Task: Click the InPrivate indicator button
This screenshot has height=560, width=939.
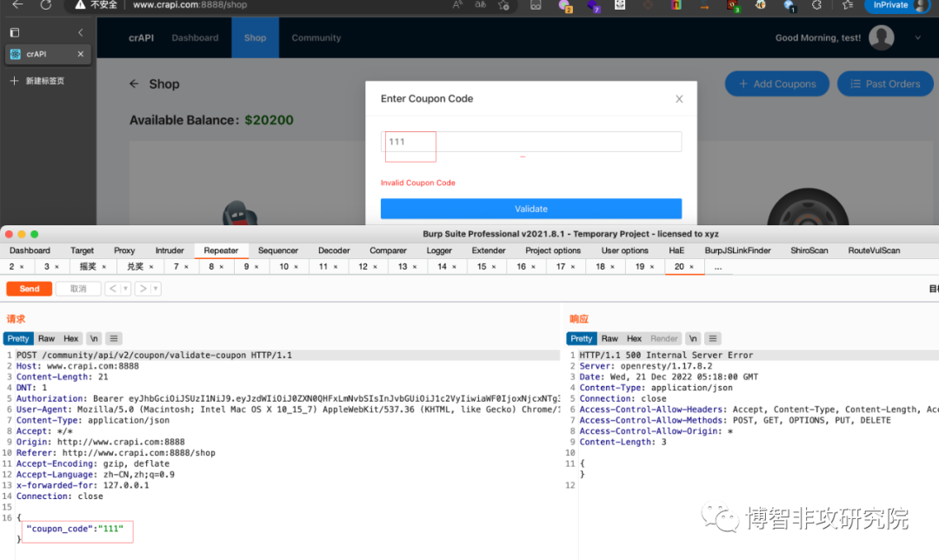Action: [x=897, y=5]
